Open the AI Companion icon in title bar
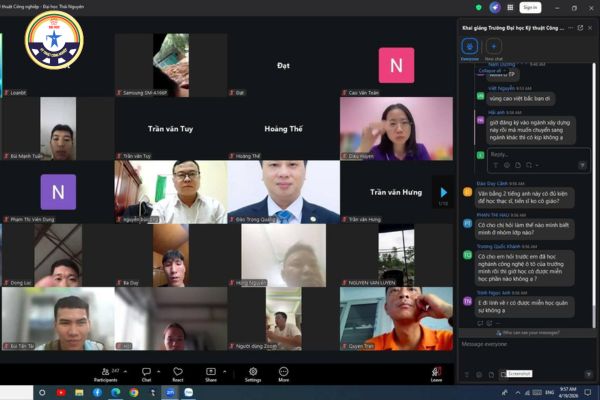Screen dimensions: 600x400 (x=495, y=7)
